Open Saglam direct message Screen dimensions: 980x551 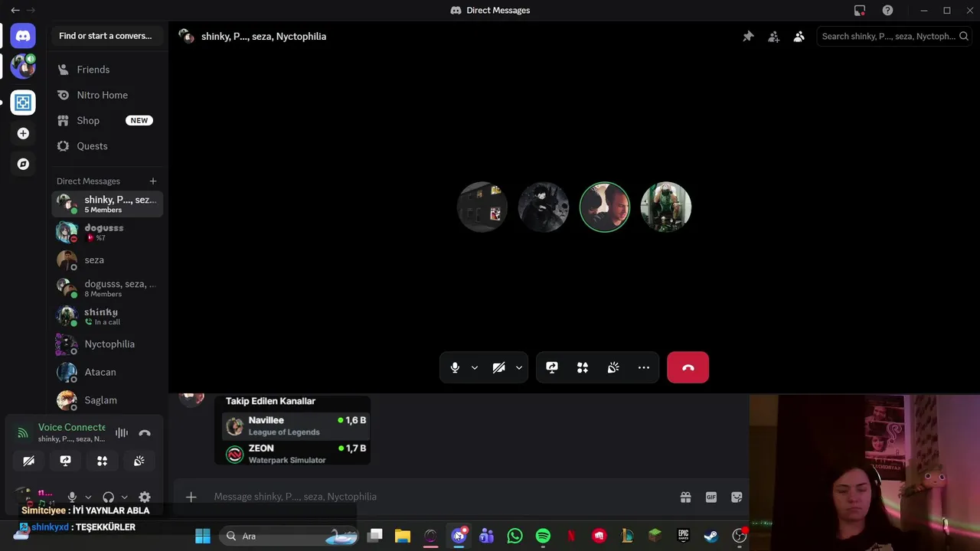[107, 400]
